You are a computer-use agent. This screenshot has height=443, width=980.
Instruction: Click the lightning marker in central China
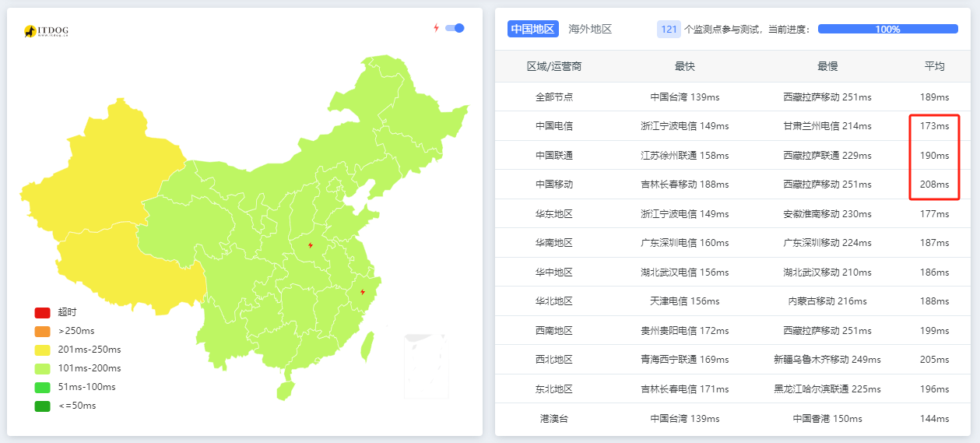tap(311, 245)
